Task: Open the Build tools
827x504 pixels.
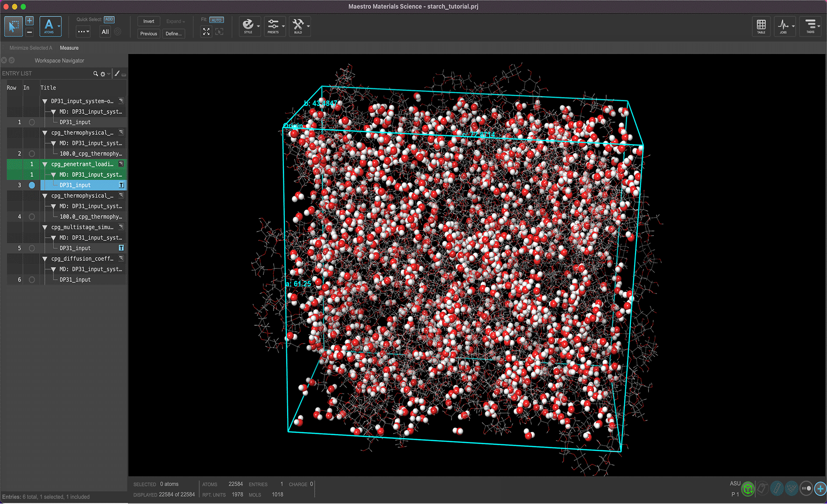Action: pyautogui.click(x=298, y=26)
